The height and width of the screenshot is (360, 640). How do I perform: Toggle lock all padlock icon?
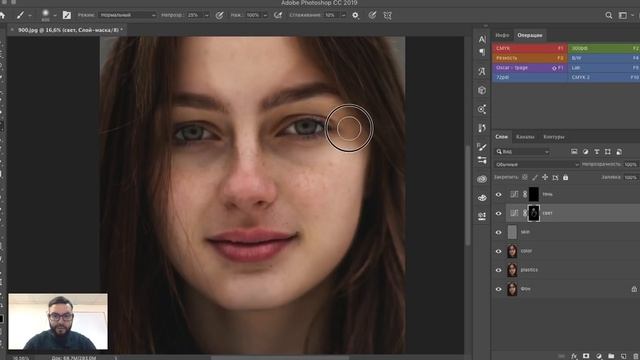coord(565,177)
